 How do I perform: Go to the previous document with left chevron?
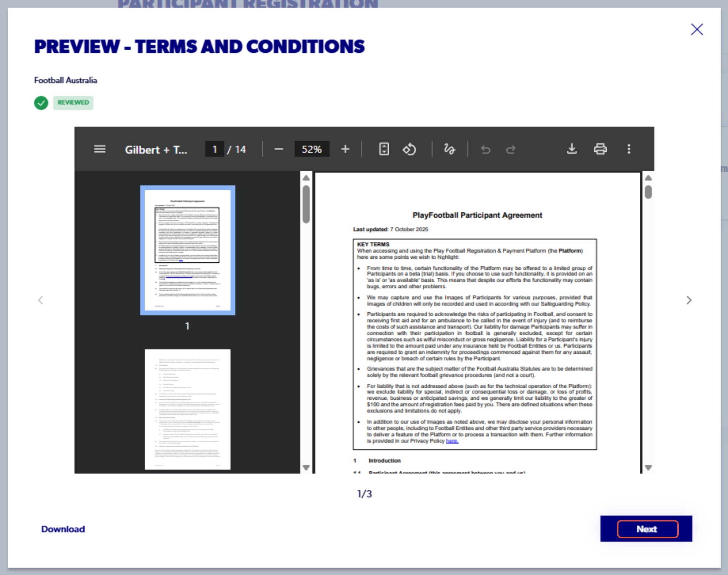coord(41,300)
